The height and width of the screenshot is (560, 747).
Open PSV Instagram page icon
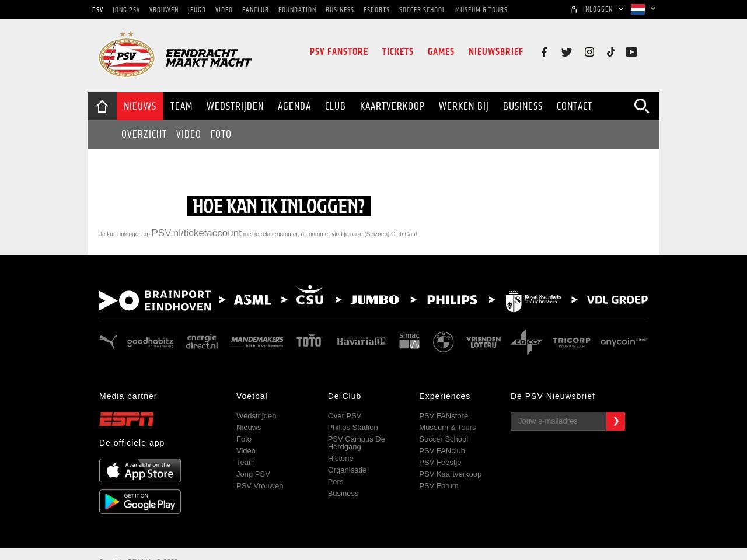pos(589,52)
